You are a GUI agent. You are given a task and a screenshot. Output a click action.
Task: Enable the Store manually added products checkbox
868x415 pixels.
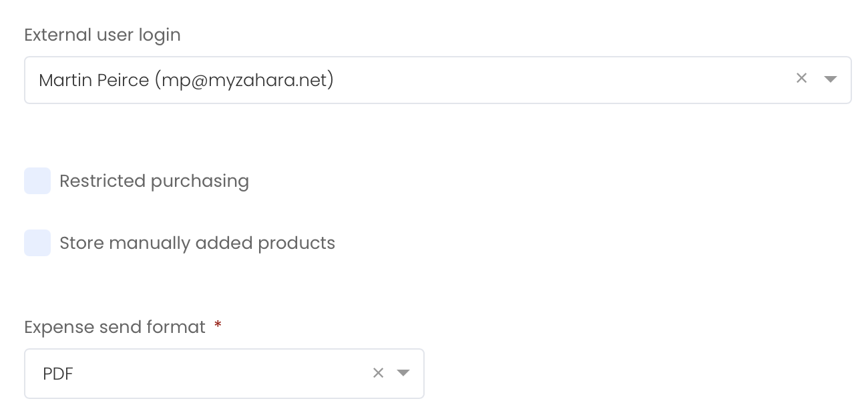pyautogui.click(x=37, y=242)
